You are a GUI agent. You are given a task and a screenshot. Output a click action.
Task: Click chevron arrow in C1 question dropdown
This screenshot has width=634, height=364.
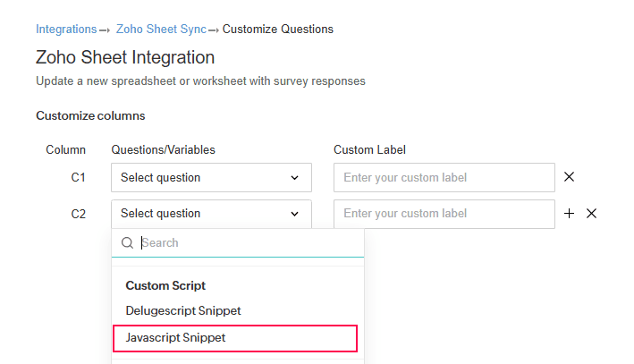click(x=295, y=178)
